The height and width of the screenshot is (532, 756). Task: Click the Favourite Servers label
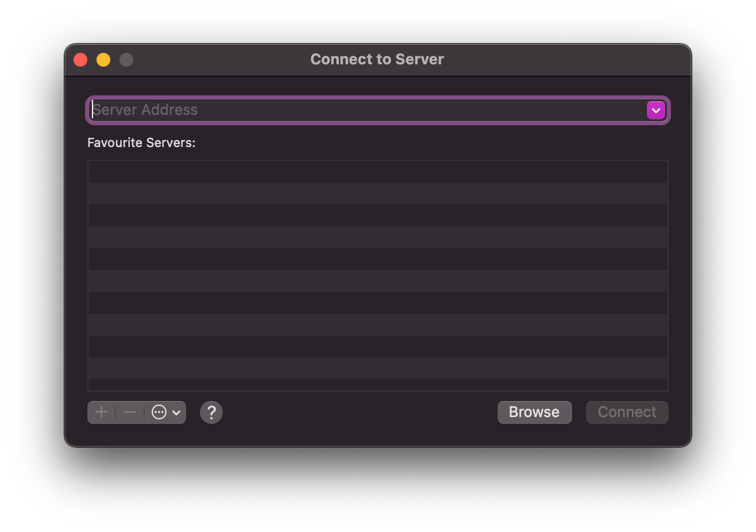point(141,142)
